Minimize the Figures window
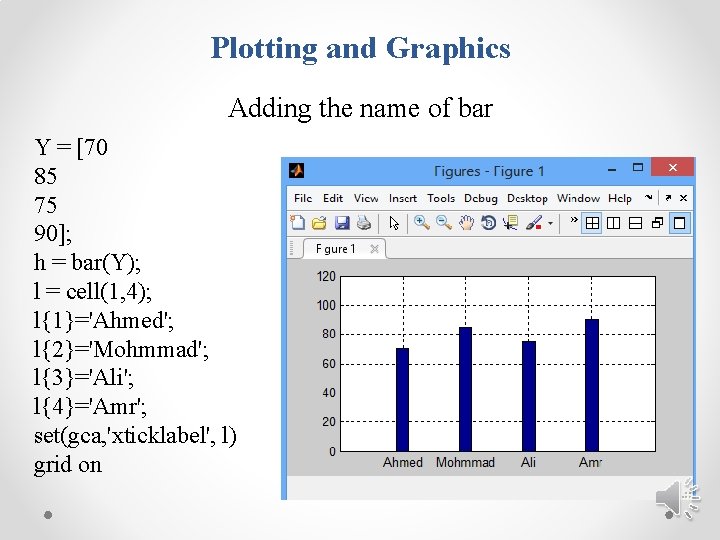Image resolution: width=720 pixels, height=540 pixels. click(x=612, y=170)
